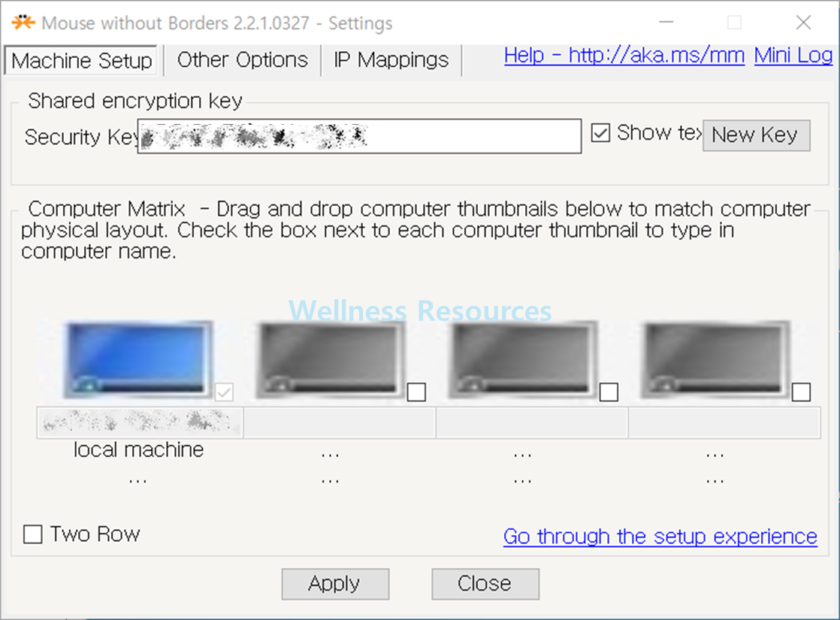840x620 pixels.
Task: Open the Mini Log link
Action: tap(793, 55)
